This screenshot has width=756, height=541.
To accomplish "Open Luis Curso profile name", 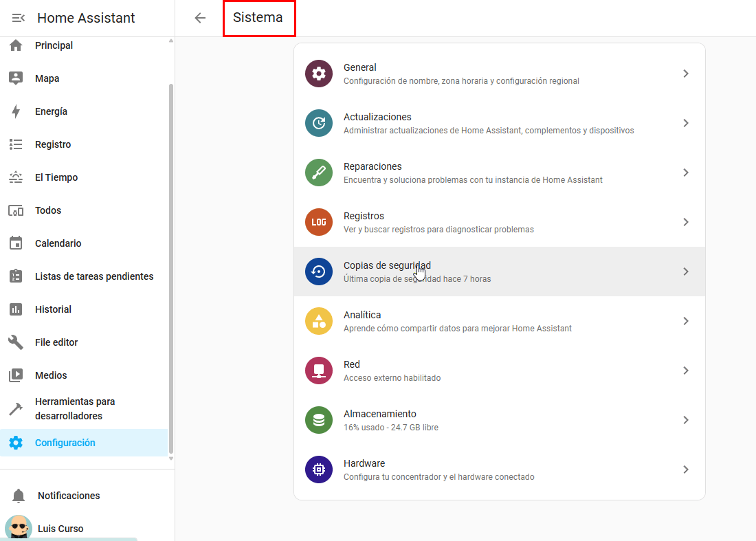I will point(60,529).
